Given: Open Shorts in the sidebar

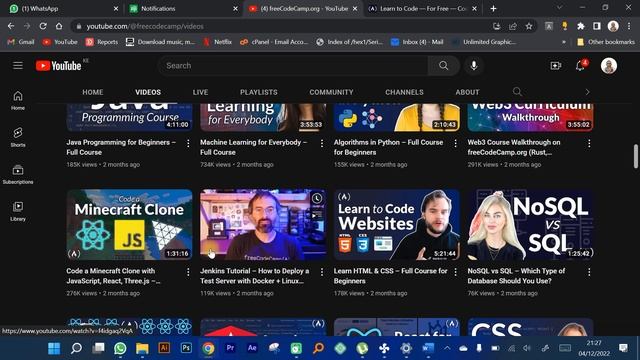Looking at the screenshot, I should 18,137.
